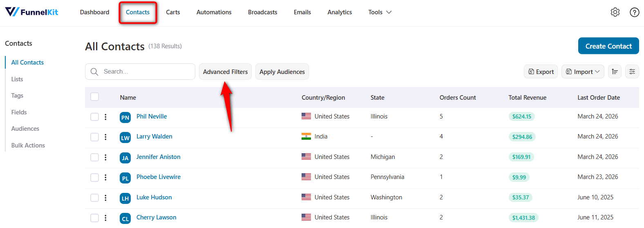Open Advanced Filters

point(225,72)
